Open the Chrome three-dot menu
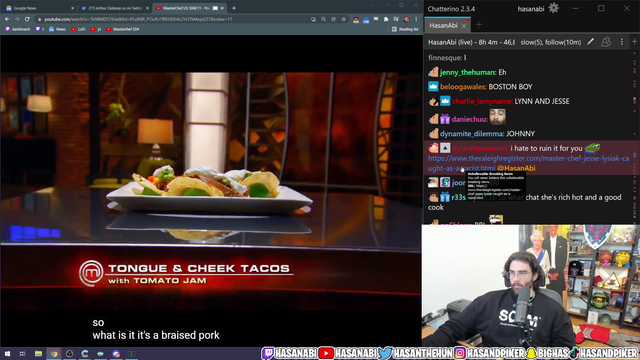Viewport: 640px width, 360px height. tap(416, 19)
